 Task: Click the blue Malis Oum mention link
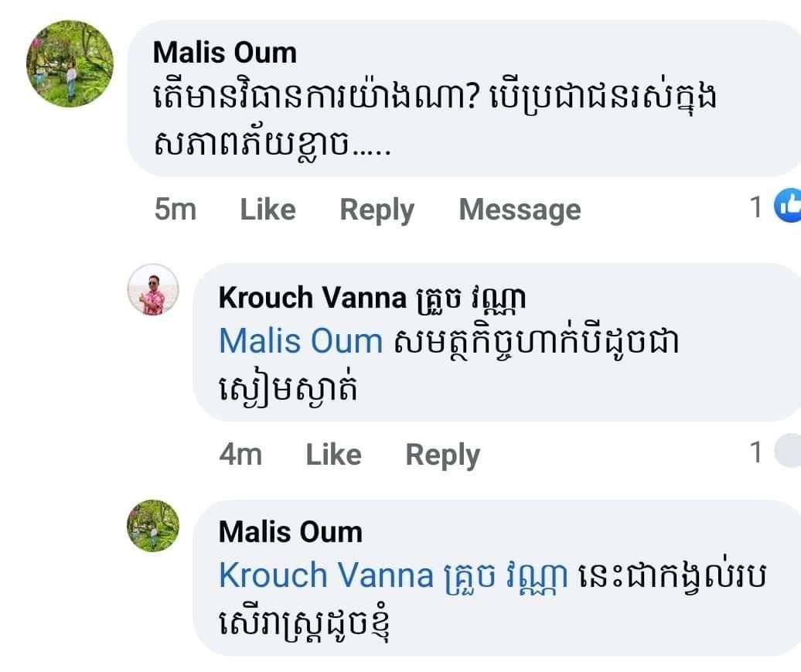point(301,341)
